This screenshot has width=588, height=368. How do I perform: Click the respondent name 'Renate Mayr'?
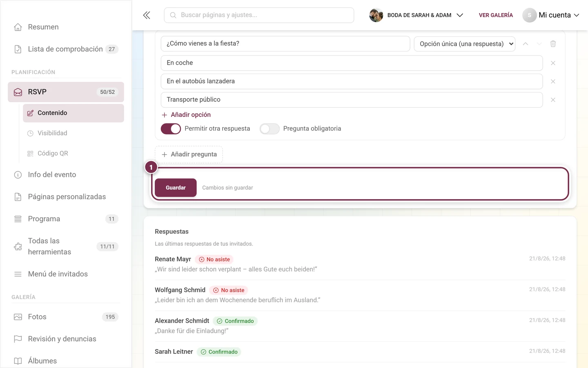[173, 259]
